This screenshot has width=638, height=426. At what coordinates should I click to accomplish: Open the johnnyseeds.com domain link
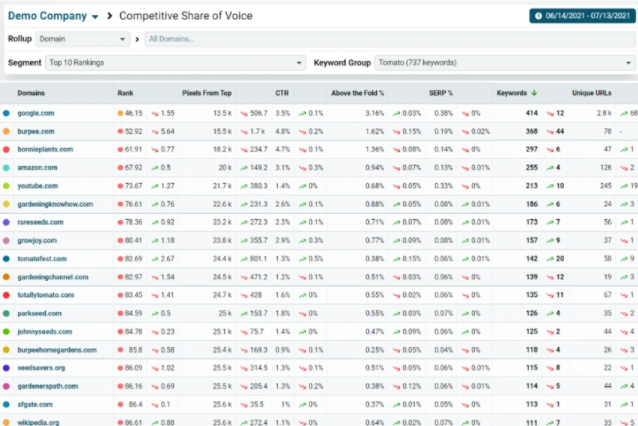point(45,332)
